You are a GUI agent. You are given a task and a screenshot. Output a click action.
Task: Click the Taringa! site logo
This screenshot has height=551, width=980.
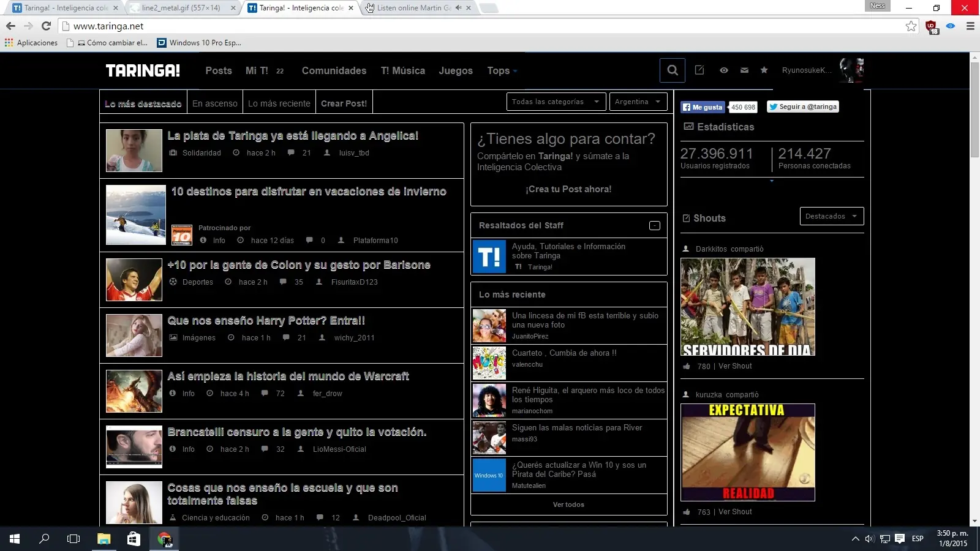(x=143, y=70)
